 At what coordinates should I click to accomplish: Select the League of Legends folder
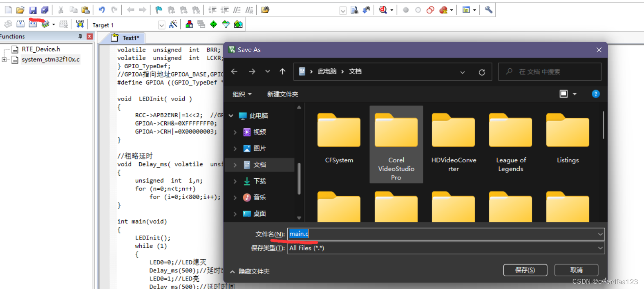(511, 143)
